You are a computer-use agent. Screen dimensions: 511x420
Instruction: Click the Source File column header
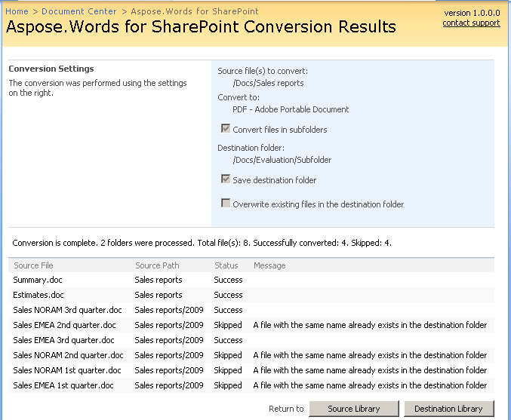pos(33,265)
